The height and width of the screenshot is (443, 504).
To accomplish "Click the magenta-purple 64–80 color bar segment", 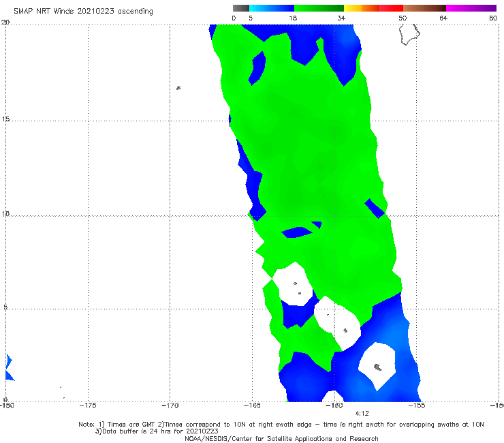I will (471, 8).
